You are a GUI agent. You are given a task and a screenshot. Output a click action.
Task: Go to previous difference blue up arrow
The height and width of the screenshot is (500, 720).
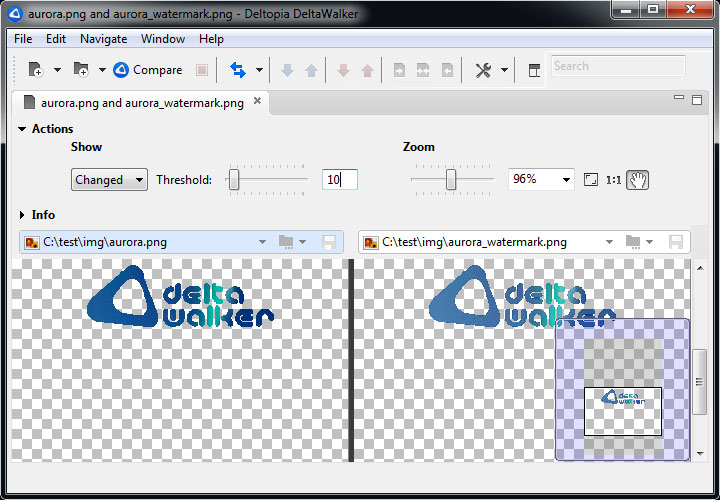[x=311, y=70]
